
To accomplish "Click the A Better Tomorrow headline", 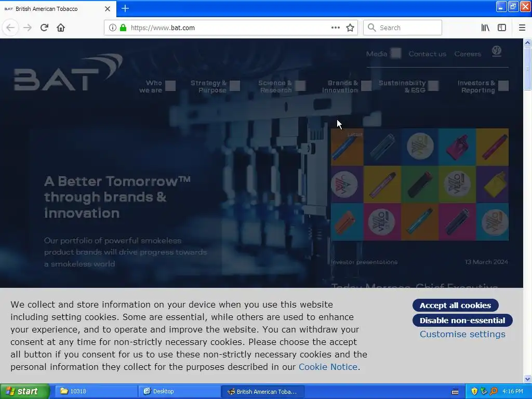I will [x=117, y=197].
